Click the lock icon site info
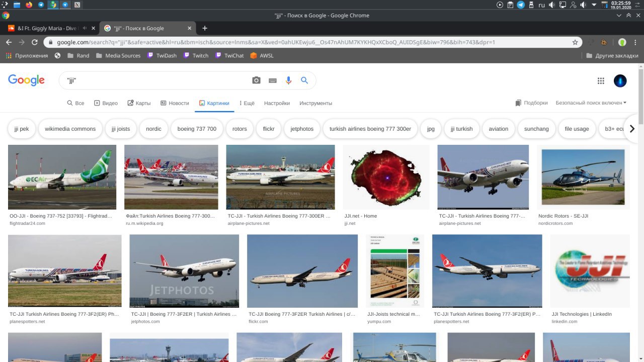This screenshot has height=362, width=644. pyautogui.click(x=51, y=42)
